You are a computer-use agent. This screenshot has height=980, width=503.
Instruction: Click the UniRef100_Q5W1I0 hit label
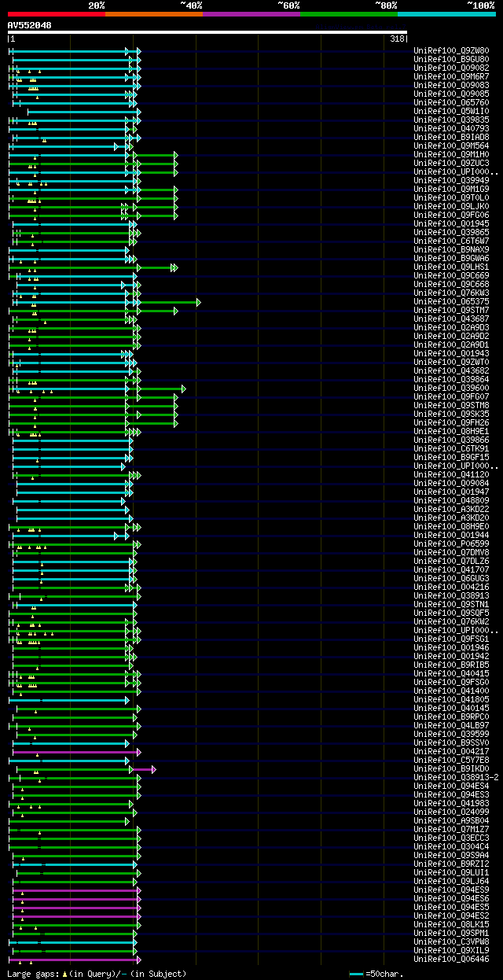point(451,112)
